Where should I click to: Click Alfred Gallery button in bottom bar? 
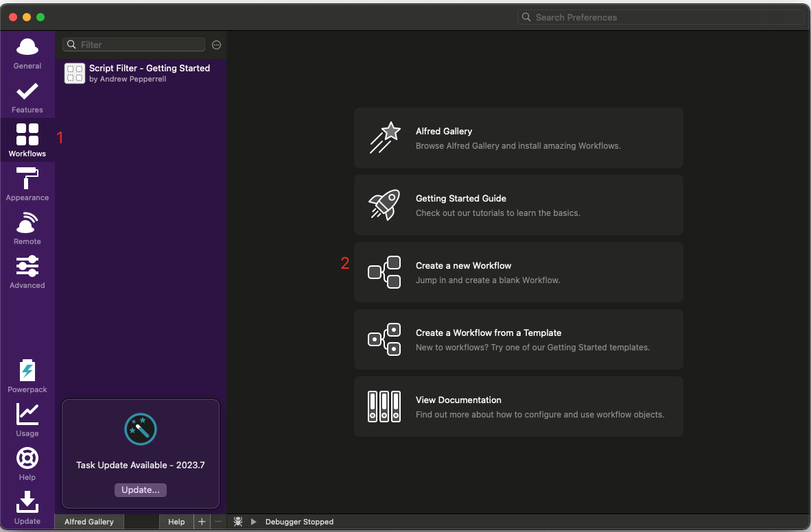[x=89, y=522]
